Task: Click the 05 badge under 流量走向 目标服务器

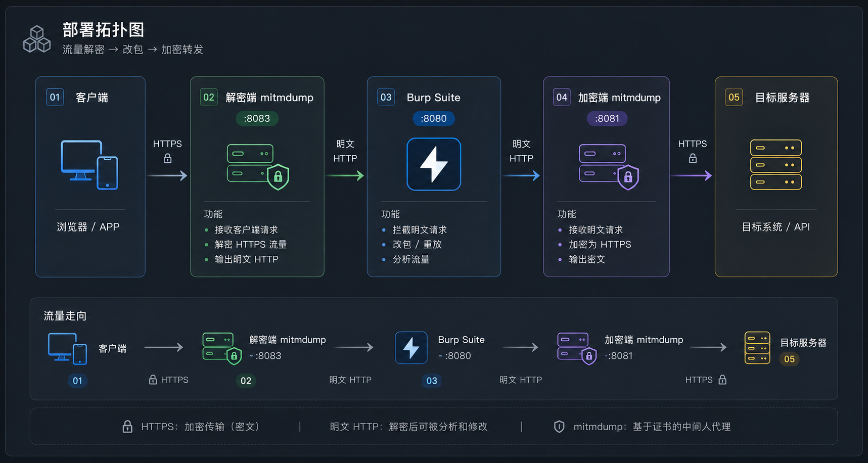Action: tap(790, 359)
